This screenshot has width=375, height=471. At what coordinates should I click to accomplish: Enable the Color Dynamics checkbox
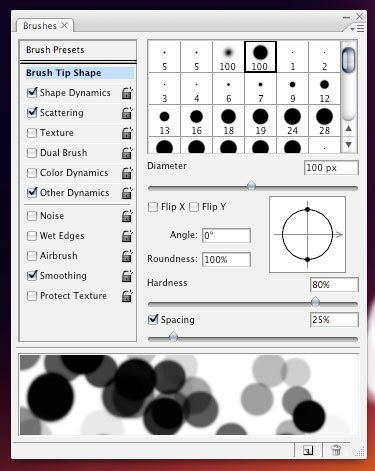[32, 173]
